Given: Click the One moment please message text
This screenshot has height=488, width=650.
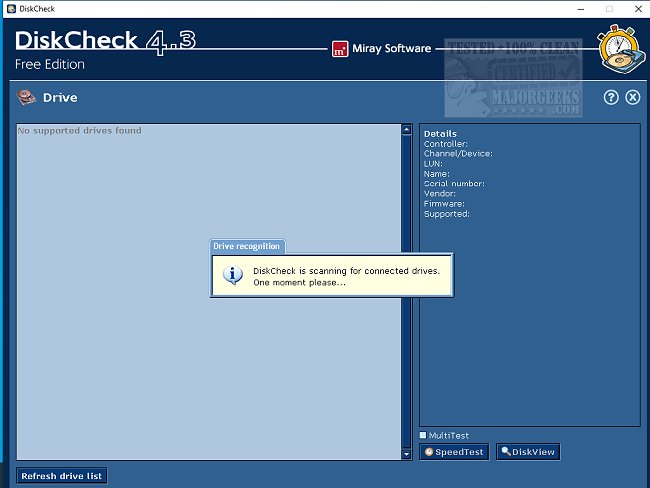Looking at the screenshot, I should 299,283.
